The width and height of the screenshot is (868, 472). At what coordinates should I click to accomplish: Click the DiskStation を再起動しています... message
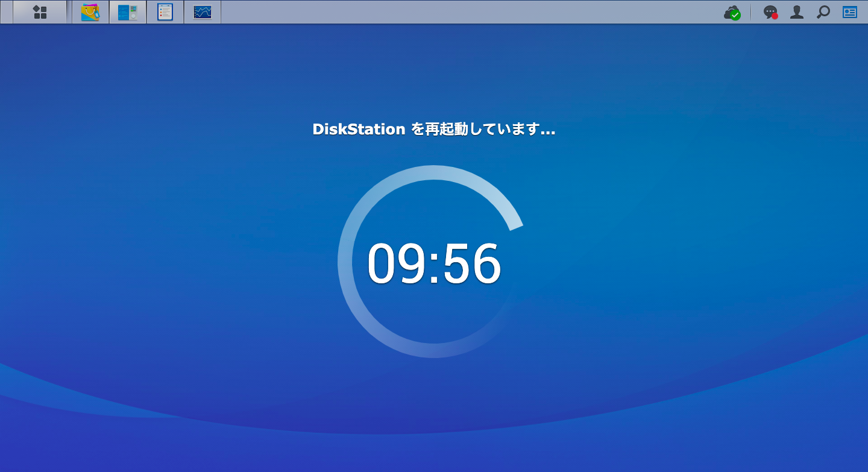(434, 129)
